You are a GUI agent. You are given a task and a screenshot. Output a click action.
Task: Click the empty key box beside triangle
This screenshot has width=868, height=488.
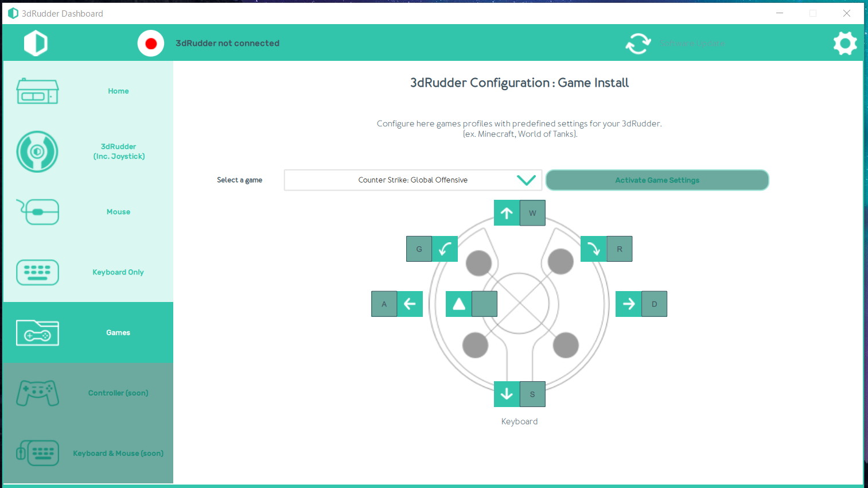(x=484, y=304)
